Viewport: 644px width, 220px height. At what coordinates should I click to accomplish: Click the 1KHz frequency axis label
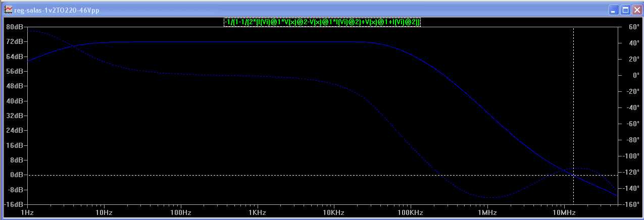(x=258, y=213)
